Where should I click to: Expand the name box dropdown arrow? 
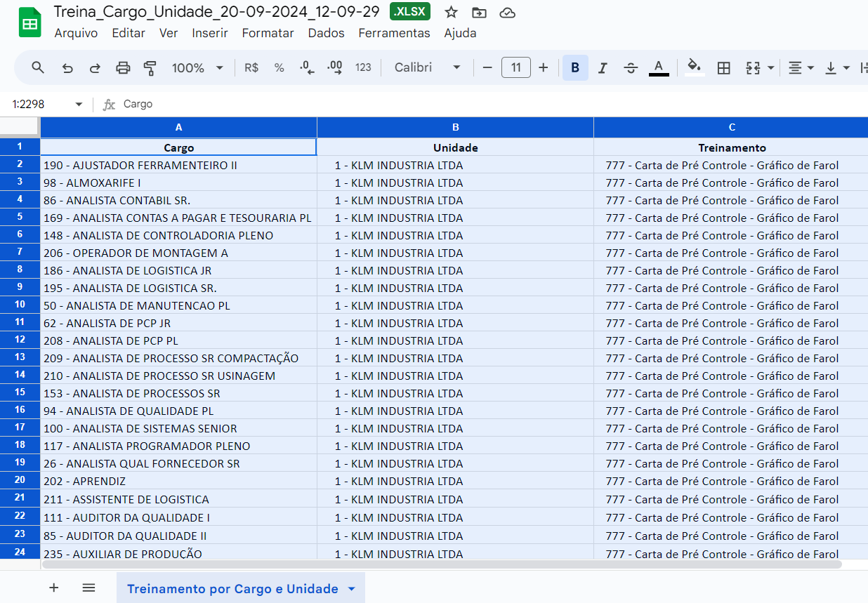(x=79, y=104)
